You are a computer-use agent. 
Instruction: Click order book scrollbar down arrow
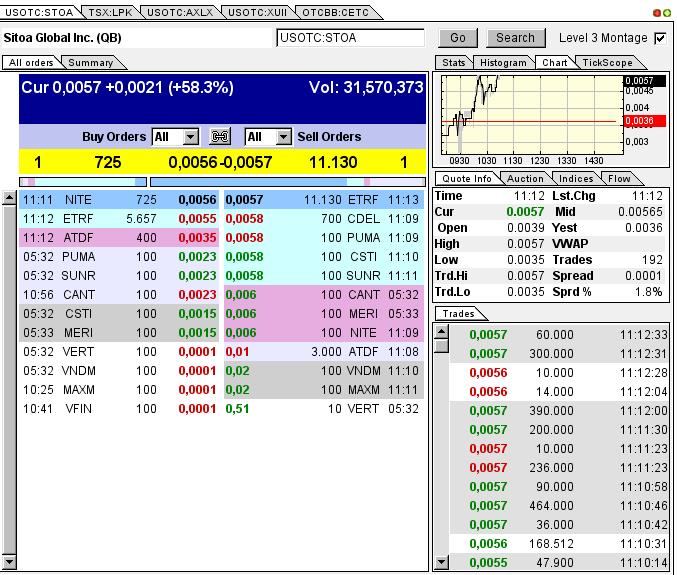point(9,562)
